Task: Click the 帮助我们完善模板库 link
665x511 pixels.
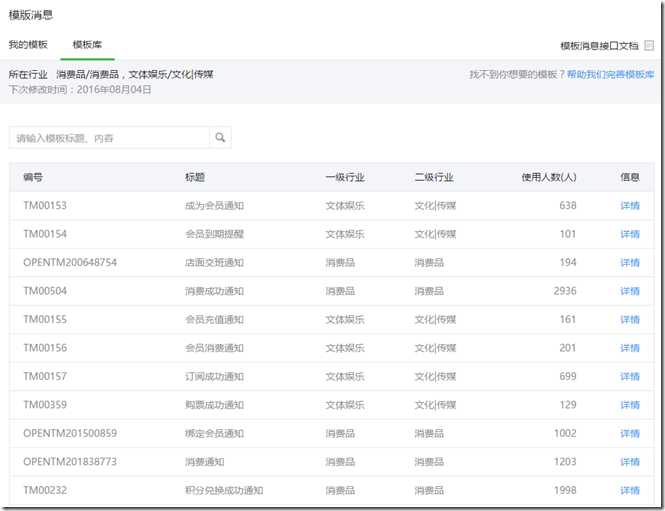Action: click(610, 75)
